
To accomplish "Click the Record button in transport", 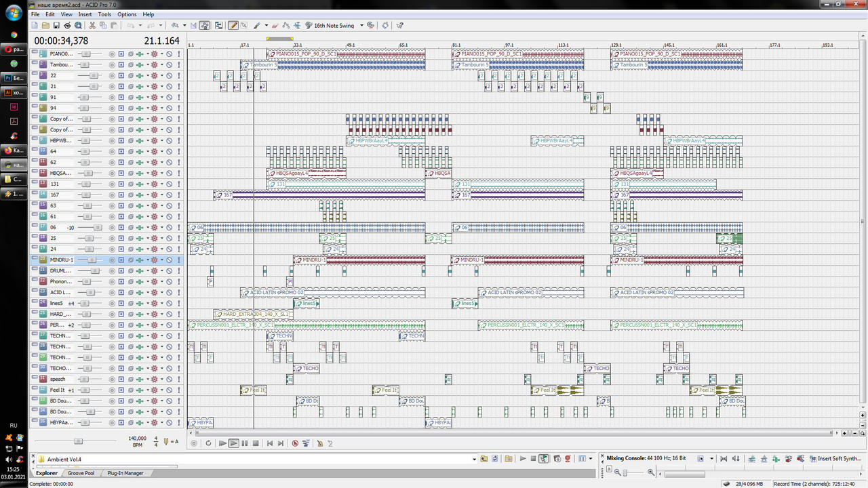I will click(x=194, y=443).
